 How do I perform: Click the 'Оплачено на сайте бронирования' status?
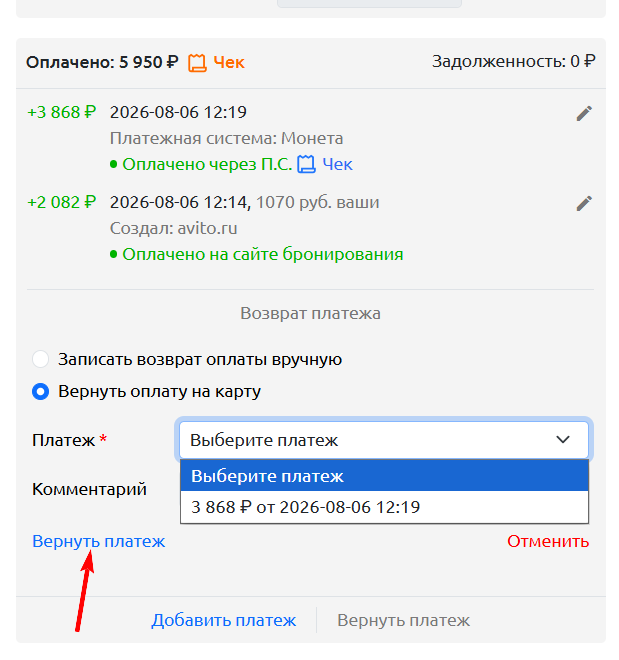pyautogui.click(x=263, y=254)
